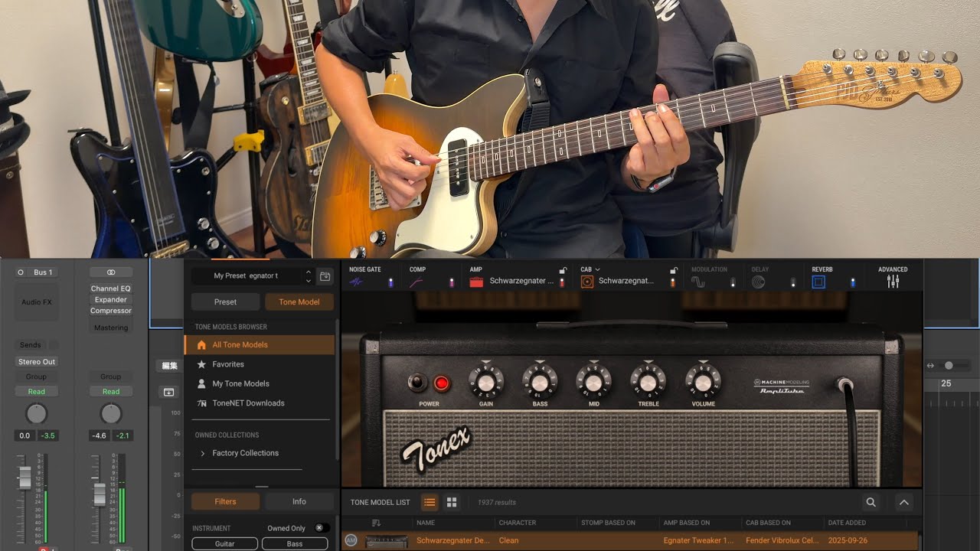Open the Info tab

[299, 502]
